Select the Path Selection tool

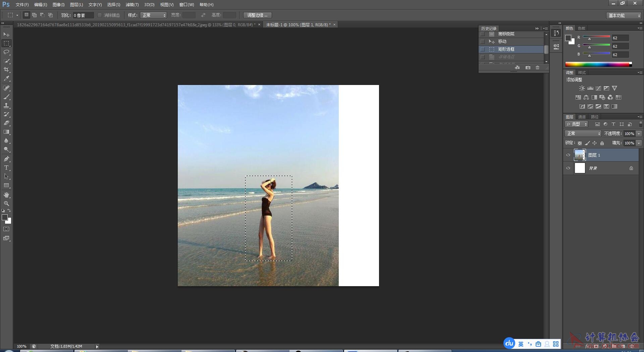[x=6, y=176]
